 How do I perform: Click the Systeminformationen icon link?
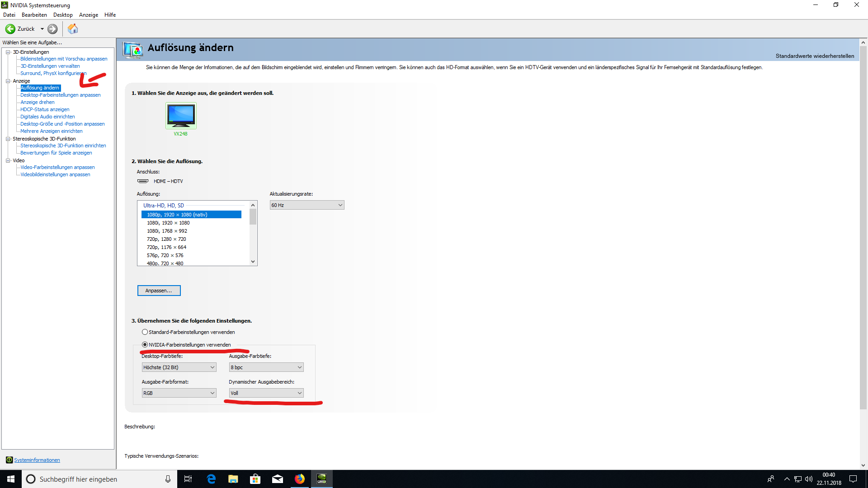pyautogui.click(x=9, y=460)
